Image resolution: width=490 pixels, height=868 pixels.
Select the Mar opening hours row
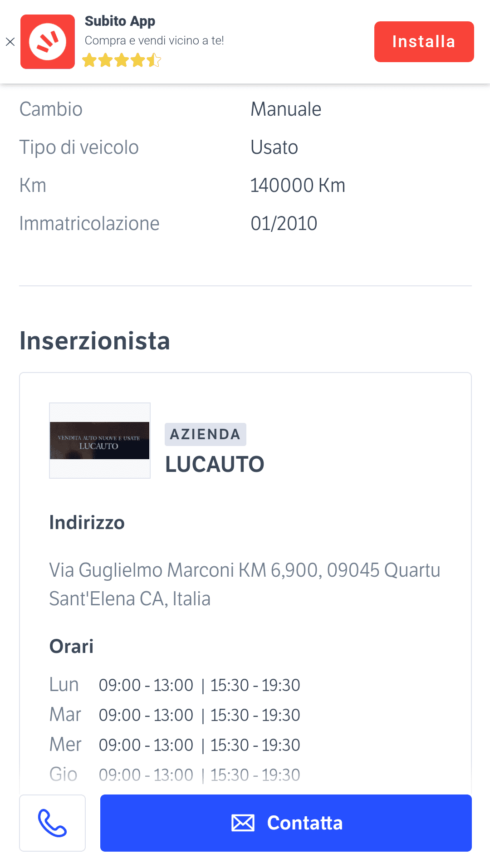175,715
